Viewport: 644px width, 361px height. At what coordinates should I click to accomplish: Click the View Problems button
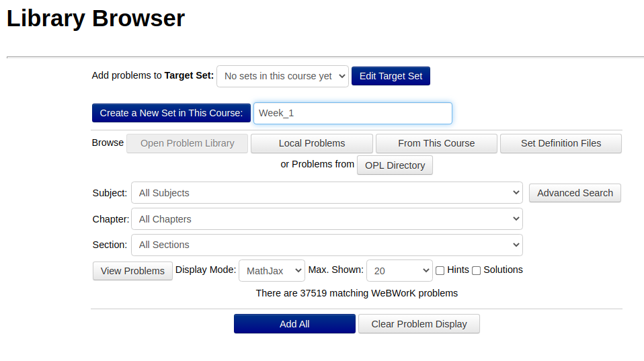point(132,271)
